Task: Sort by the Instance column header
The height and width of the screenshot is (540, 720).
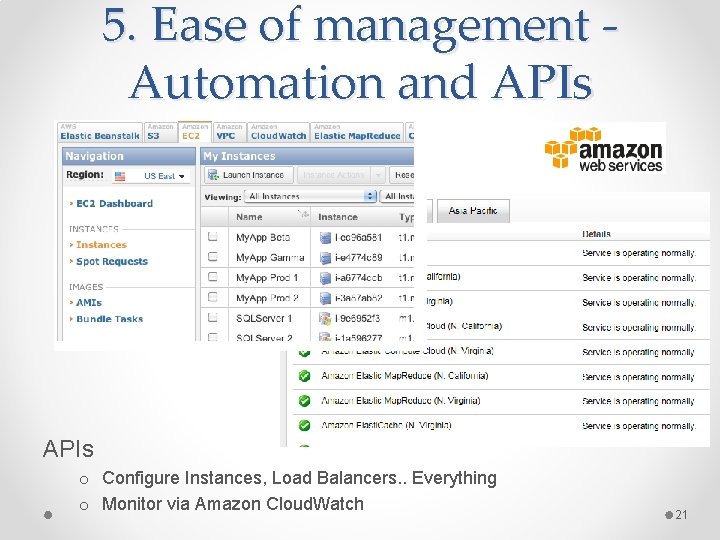Action: [338, 217]
